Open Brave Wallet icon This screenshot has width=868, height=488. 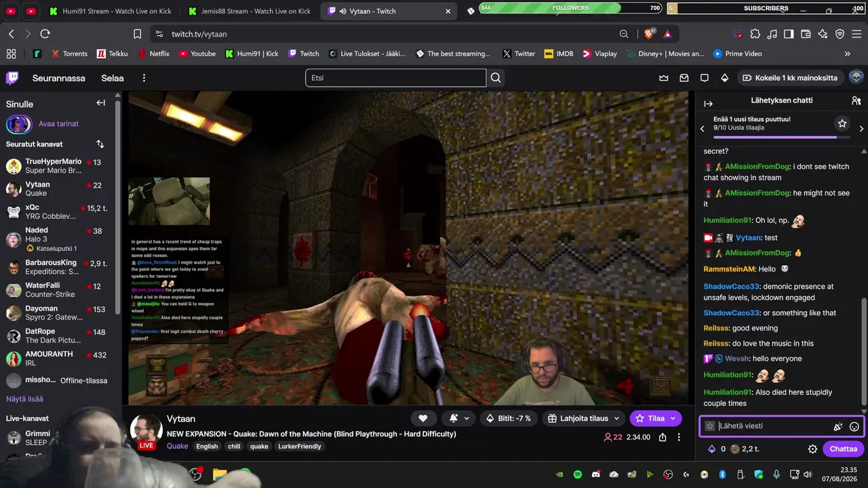point(806,34)
